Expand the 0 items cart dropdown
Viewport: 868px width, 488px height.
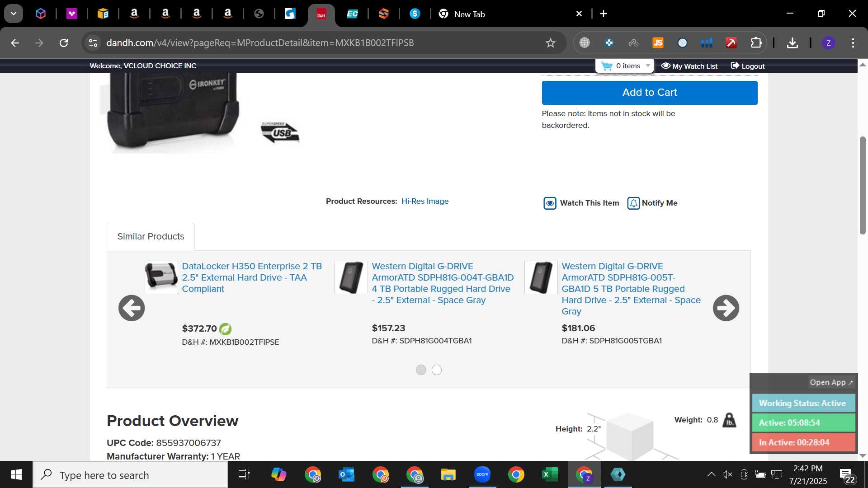click(625, 66)
